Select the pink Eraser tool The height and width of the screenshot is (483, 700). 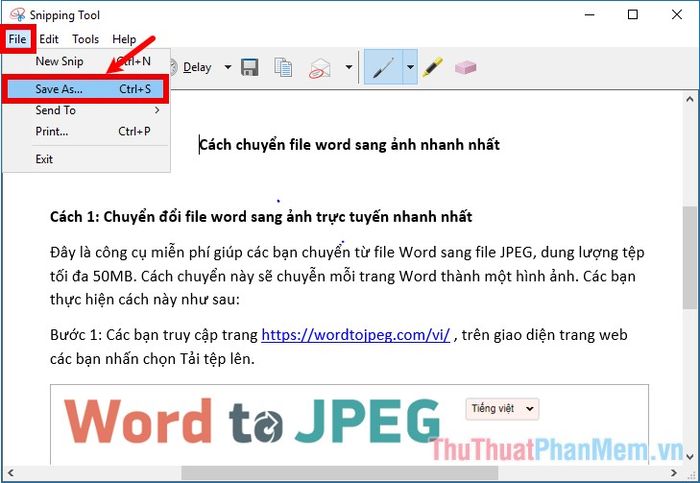coord(465,67)
